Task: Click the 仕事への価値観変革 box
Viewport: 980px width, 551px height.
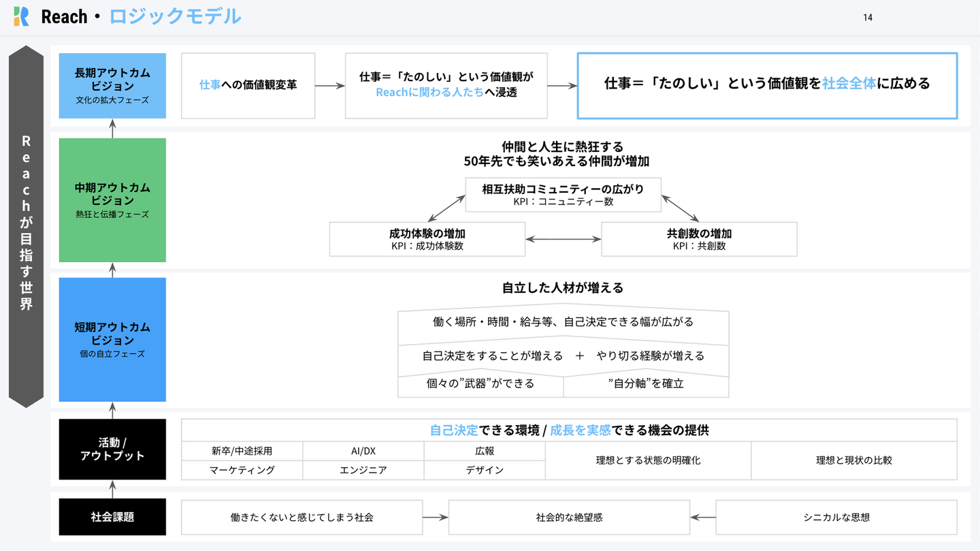Action: pos(248,86)
